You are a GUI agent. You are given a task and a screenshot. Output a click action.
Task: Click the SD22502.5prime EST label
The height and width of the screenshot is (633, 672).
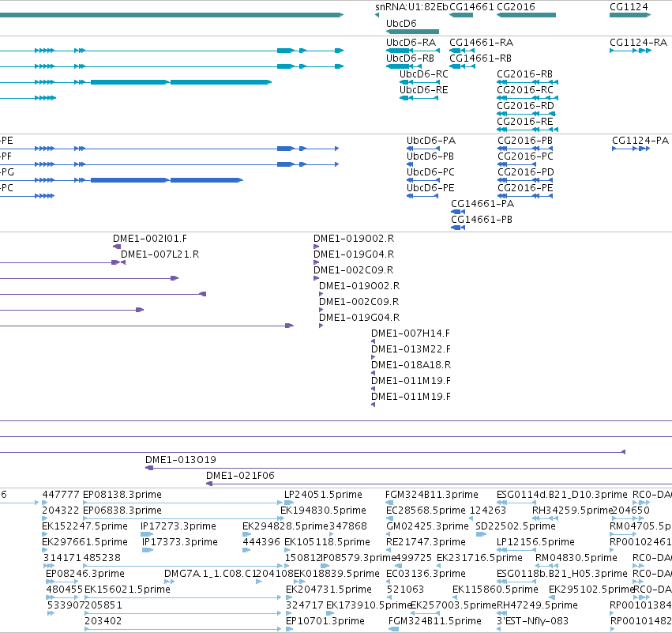pyautogui.click(x=516, y=526)
